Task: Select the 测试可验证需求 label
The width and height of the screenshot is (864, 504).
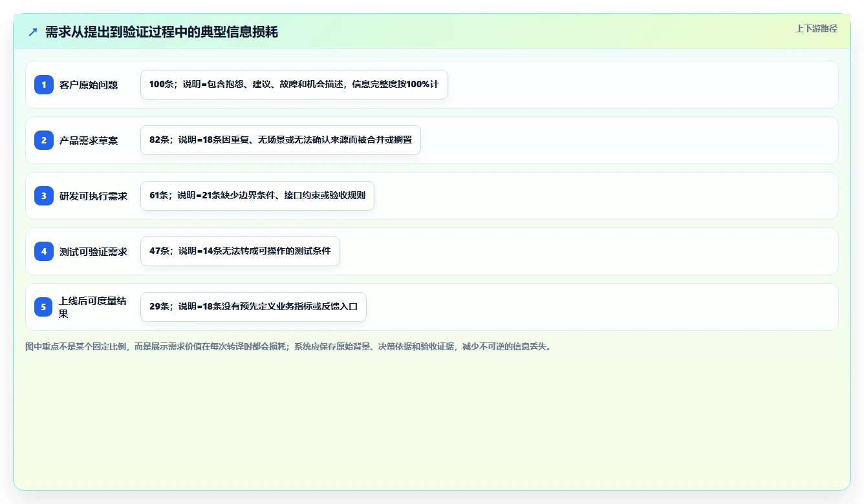Action: click(x=93, y=251)
